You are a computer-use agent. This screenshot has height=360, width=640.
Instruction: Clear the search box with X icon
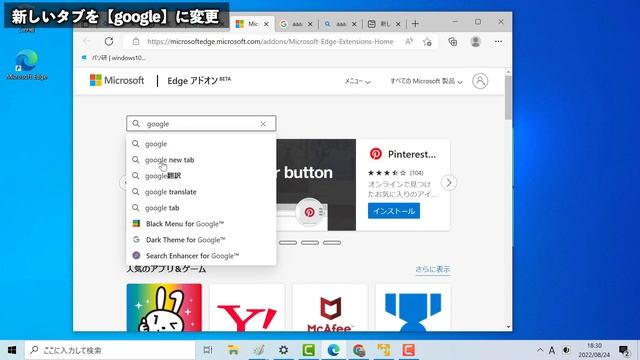263,124
